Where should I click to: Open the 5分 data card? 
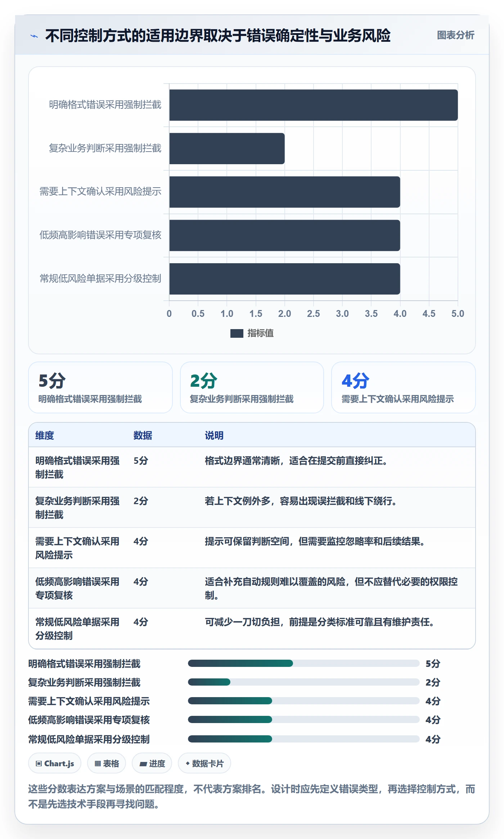(100, 387)
